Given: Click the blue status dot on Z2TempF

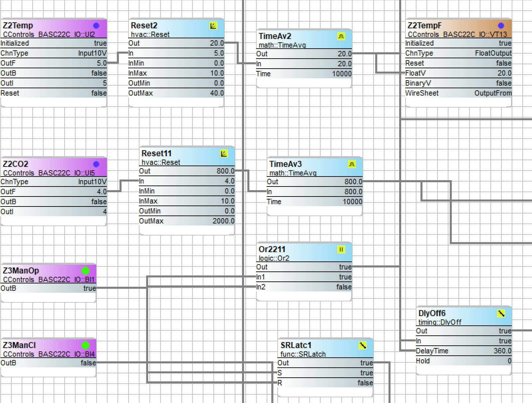Looking at the screenshot, I should [501, 26].
